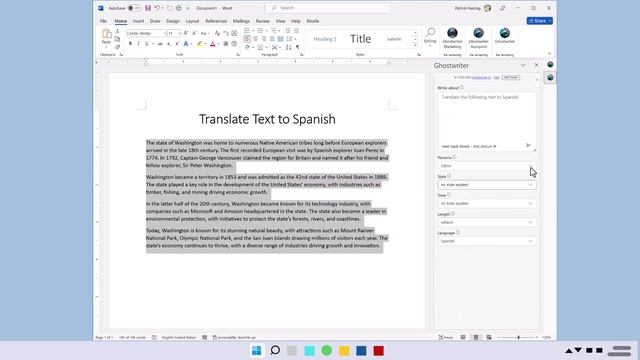Image resolution: width=640 pixels, height=360 pixels.
Task: Click the Cut scissors icon
Action: pyautogui.click(x=117, y=31)
